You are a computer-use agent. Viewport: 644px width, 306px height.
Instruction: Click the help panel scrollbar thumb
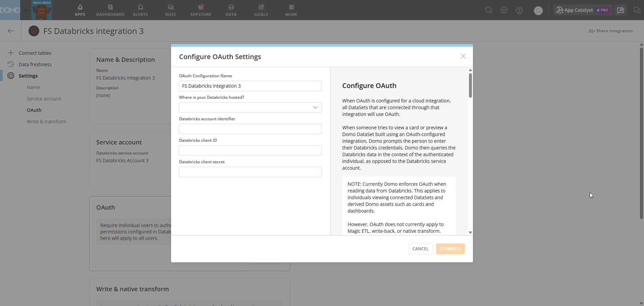point(470,85)
